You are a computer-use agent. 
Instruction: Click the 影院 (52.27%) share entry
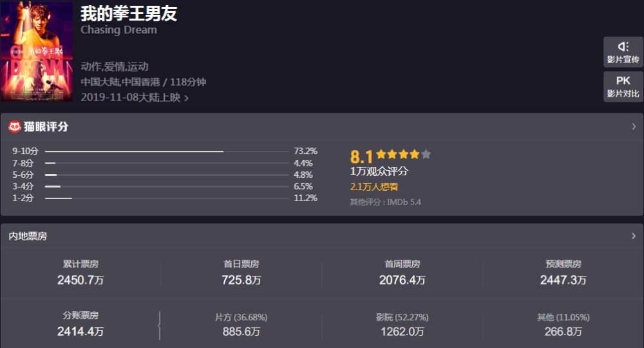pyautogui.click(x=402, y=325)
